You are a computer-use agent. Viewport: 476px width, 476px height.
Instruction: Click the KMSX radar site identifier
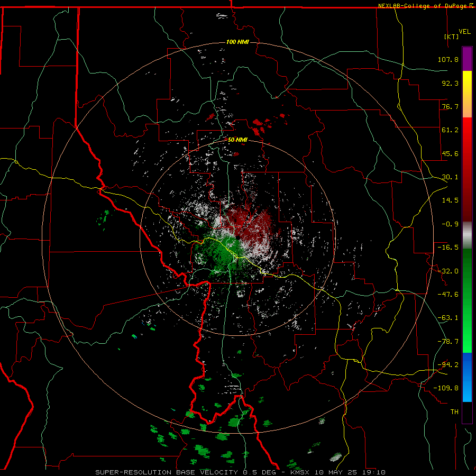pyautogui.click(x=300, y=472)
